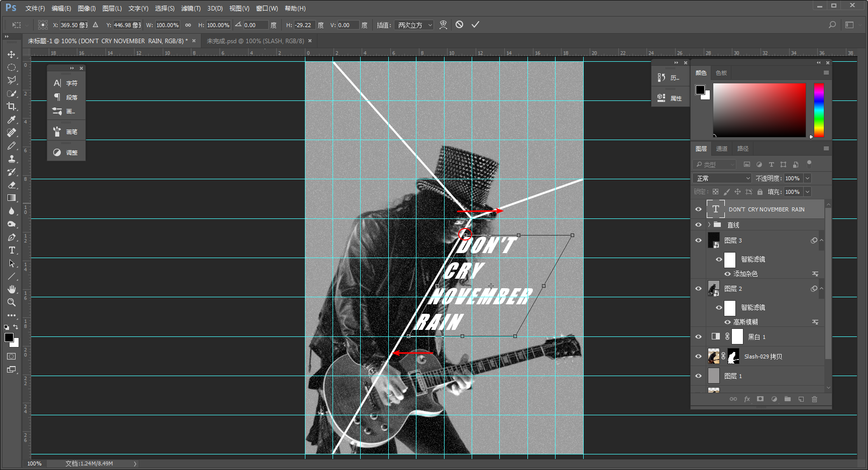Open the Layers panel options menu
Viewport: 868px width, 470px height.
coord(826,149)
